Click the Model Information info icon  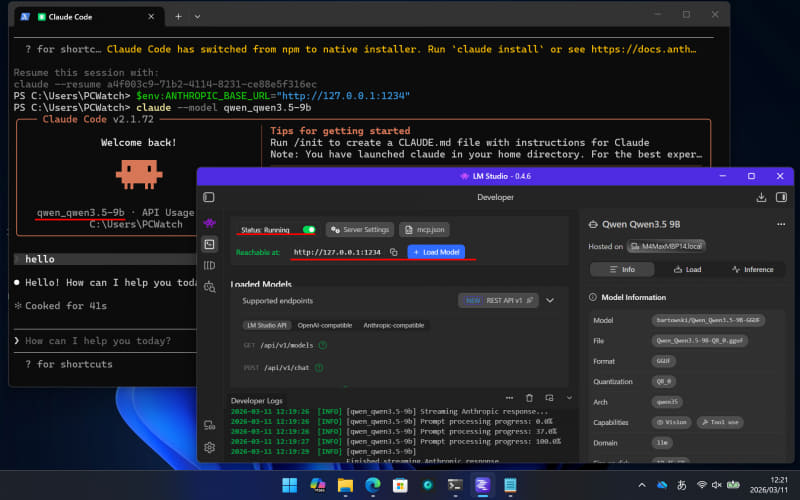(x=592, y=297)
